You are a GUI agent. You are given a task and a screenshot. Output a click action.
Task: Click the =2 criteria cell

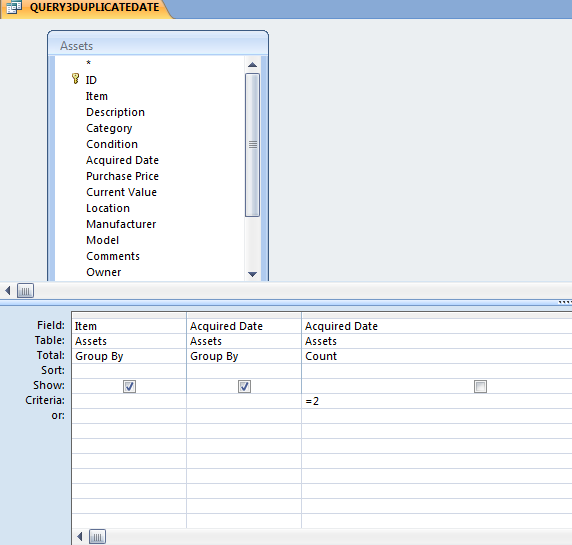[x=437, y=401]
